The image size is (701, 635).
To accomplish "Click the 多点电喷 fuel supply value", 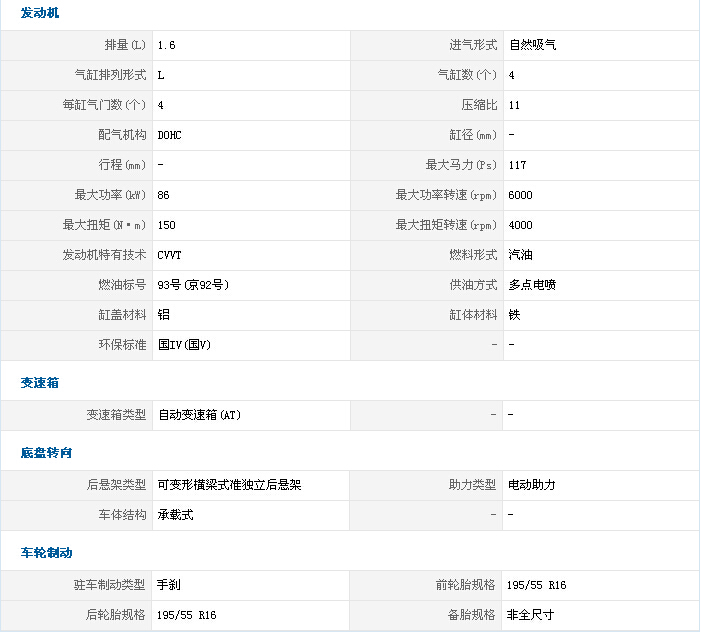I will 532,285.
